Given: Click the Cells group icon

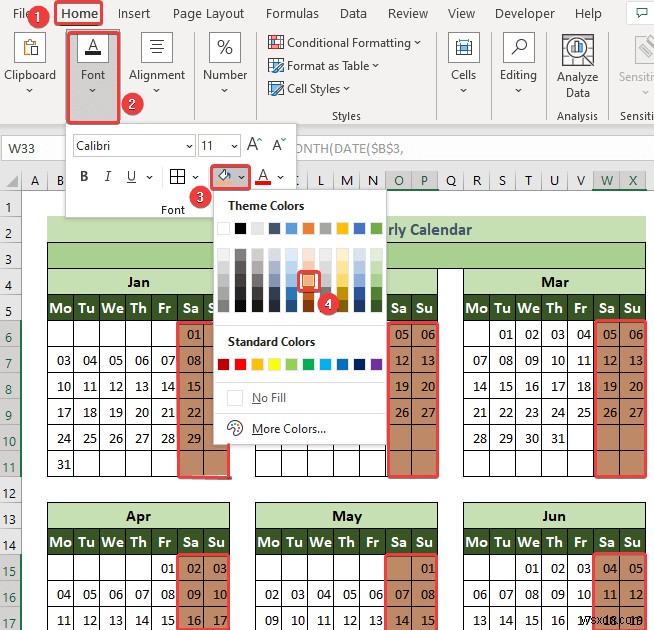Looking at the screenshot, I should [x=463, y=48].
